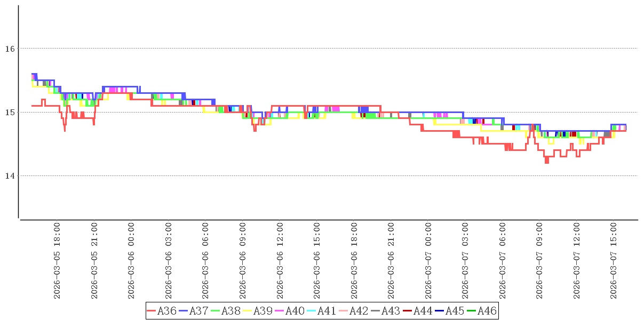644x320 pixels.
Task: Select the 2026-03-06 00:00 time label
Action: [x=131, y=261]
